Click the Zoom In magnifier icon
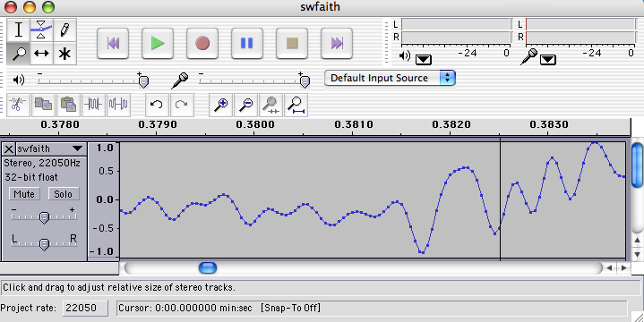This screenshot has height=322, width=644. coord(221,105)
